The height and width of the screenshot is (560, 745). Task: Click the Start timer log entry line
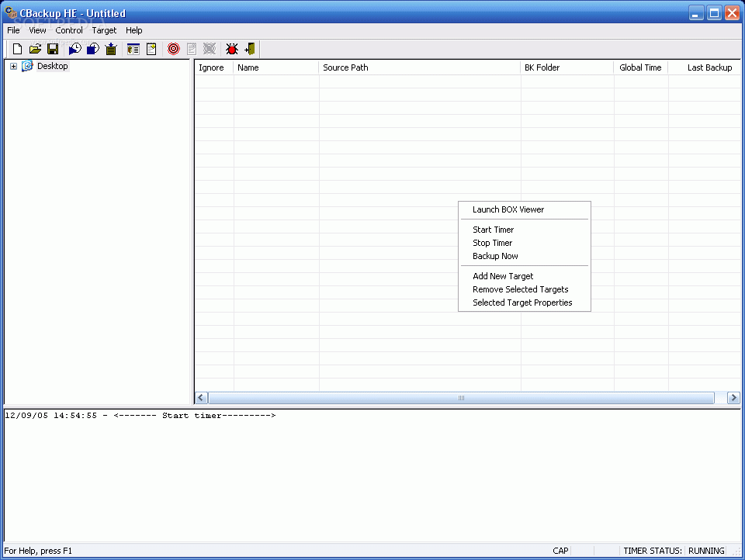point(140,416)
